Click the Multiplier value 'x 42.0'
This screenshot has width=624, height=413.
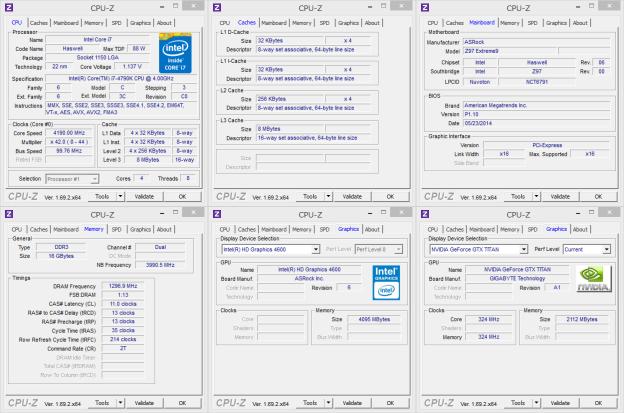pyautogui.click(x=69, y=142)
